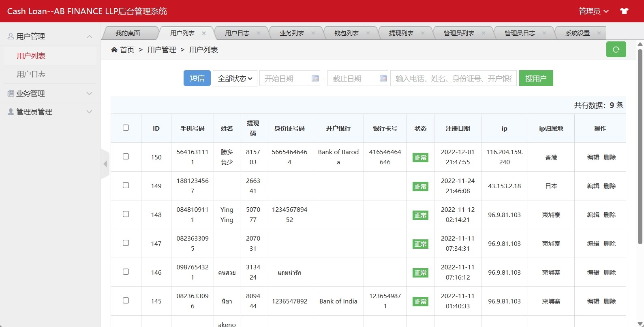Open the 全部状态 status dropdown
The width and height of the screenshot is (644, 327).
[235, 78]
